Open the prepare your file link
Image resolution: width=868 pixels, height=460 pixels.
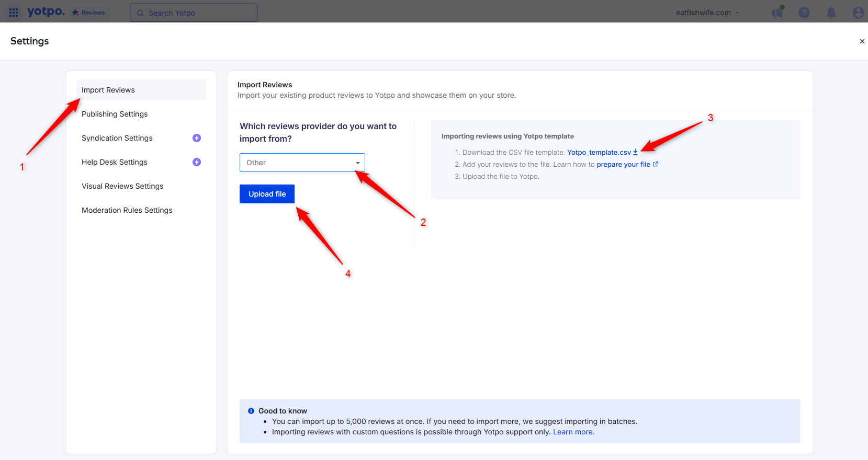coord(627,164)
